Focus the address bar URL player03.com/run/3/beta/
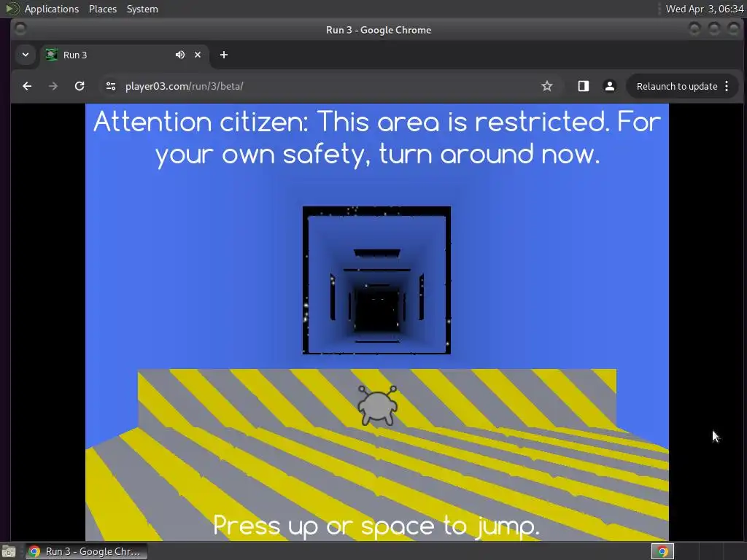The image size is (747, 560). click(x=184, y=86)
